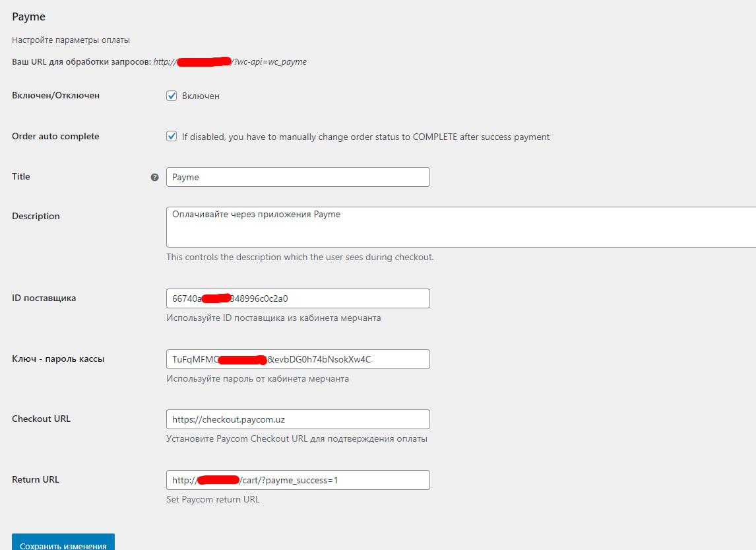
Task: Click the Description label
Action: click(36, 216)
